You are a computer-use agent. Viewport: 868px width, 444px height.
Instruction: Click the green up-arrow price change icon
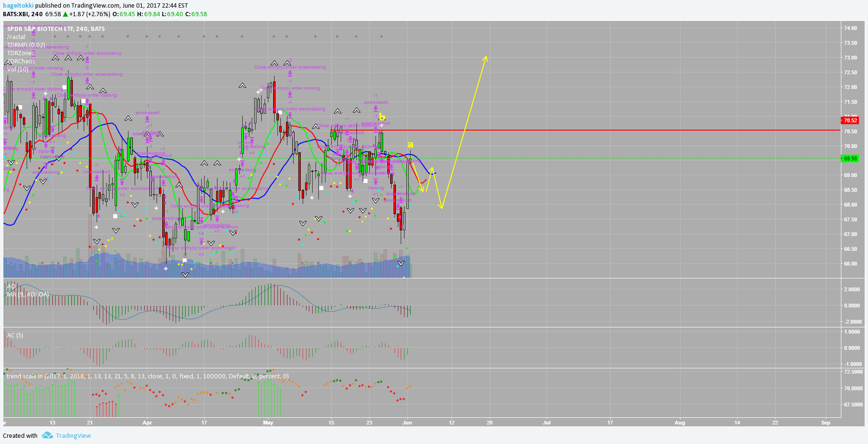point(65,14)
